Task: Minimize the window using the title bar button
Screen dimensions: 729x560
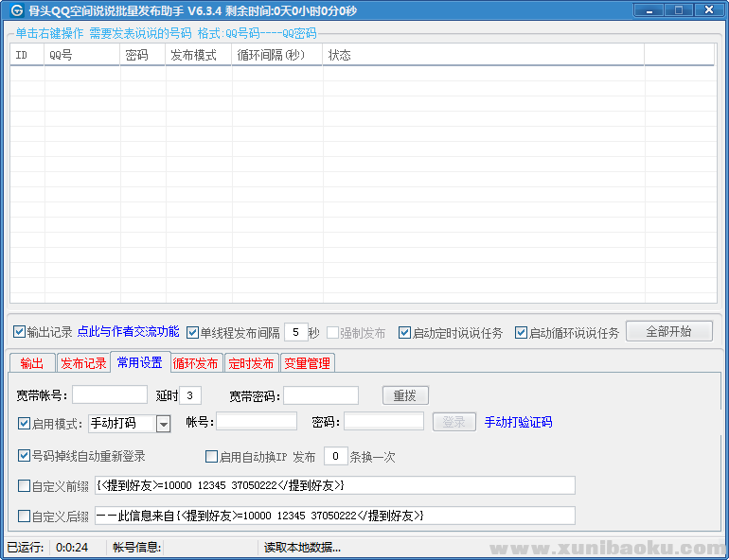Action: pyautogui.click(x=650, y=10)
